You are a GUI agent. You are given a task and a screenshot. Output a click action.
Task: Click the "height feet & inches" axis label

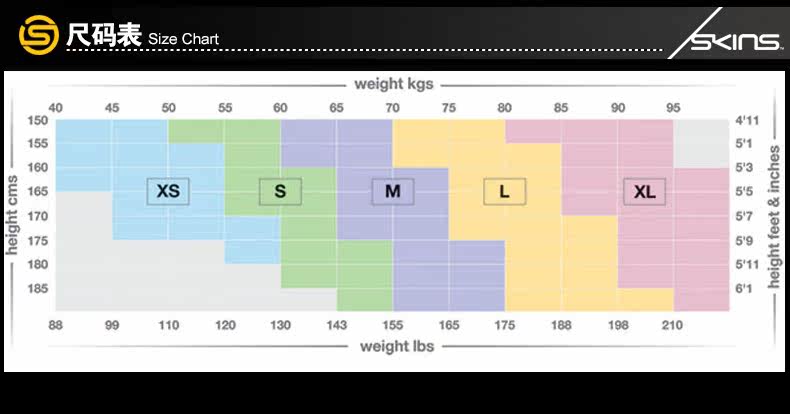[x=775, y=216]
